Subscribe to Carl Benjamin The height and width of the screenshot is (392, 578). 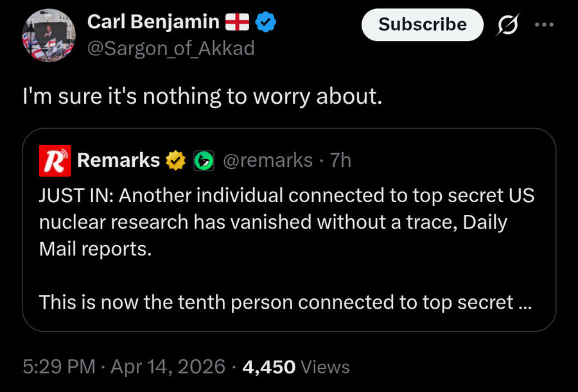coord(423,24)
